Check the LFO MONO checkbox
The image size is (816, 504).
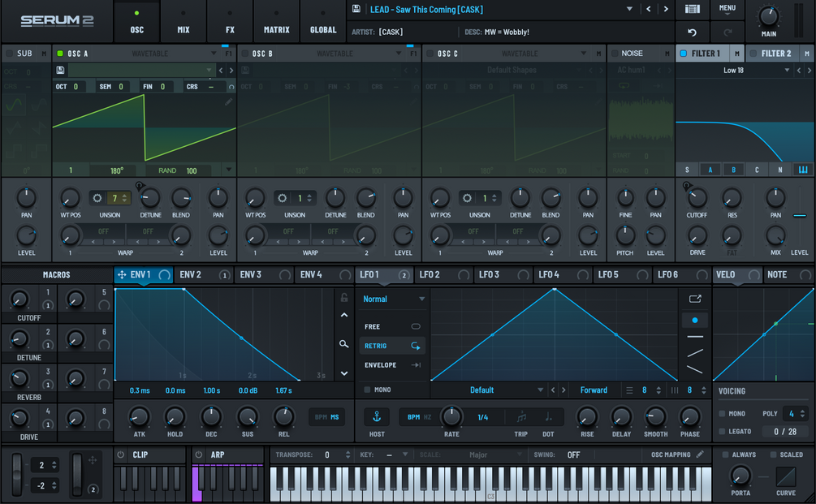(368, 390)
